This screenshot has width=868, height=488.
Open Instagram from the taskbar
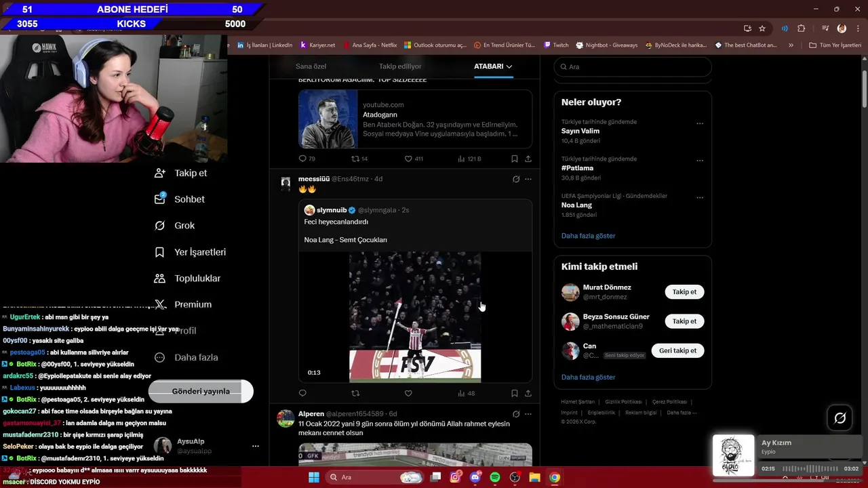pyautogui.click(x=456, y=477)
